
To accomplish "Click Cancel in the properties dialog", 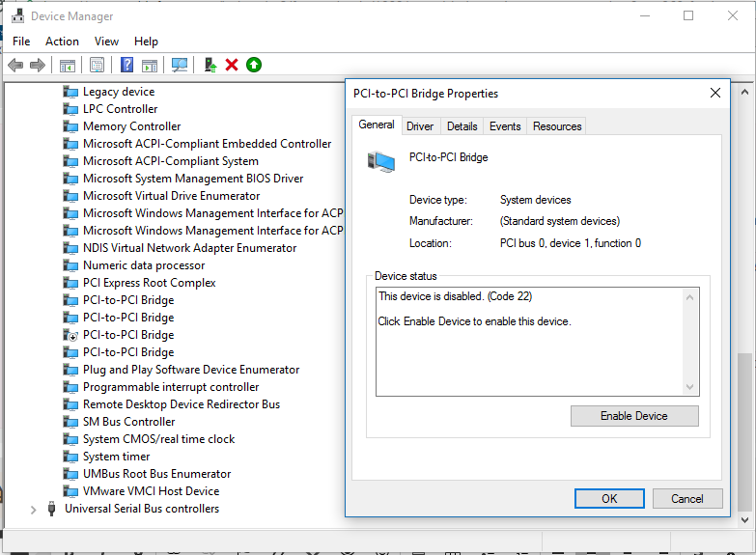I will click(x=687, y=499).
